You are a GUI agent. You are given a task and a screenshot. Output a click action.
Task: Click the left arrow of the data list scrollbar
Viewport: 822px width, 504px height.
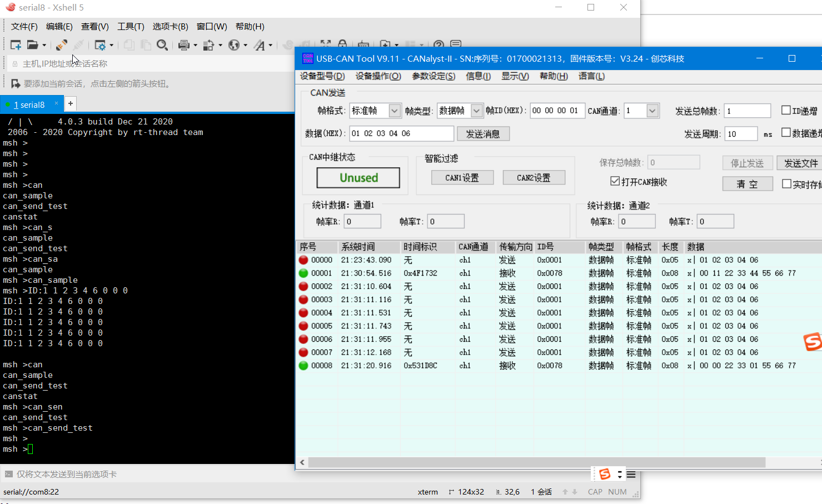tap(302, 462)
